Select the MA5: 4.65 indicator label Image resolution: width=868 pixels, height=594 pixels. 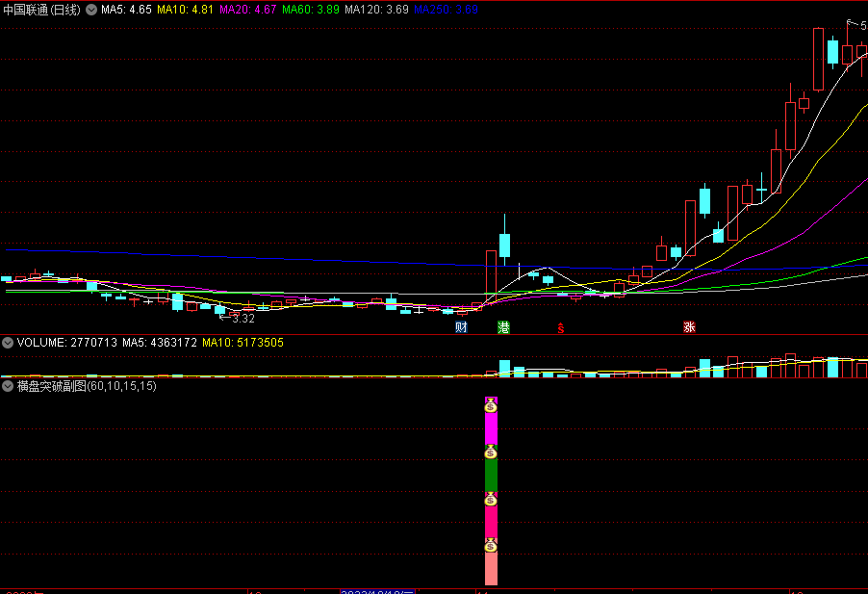[x=126, y=10]
